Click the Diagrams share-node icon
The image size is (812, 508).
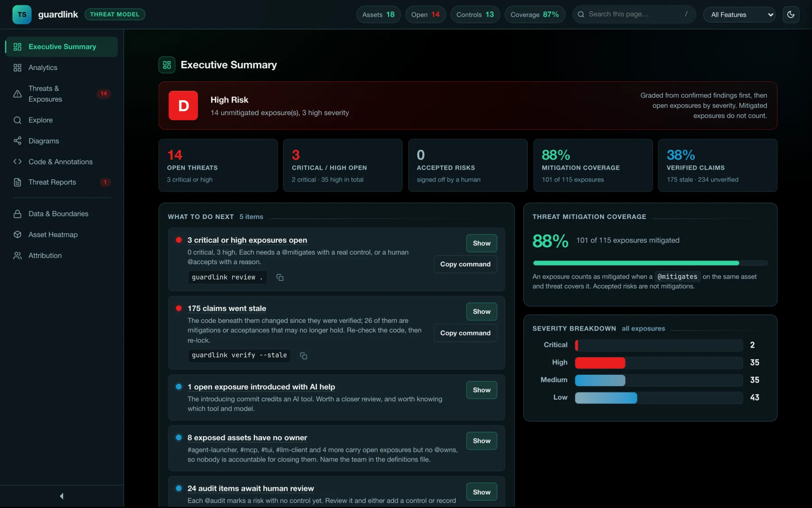(x=18, y=141)
